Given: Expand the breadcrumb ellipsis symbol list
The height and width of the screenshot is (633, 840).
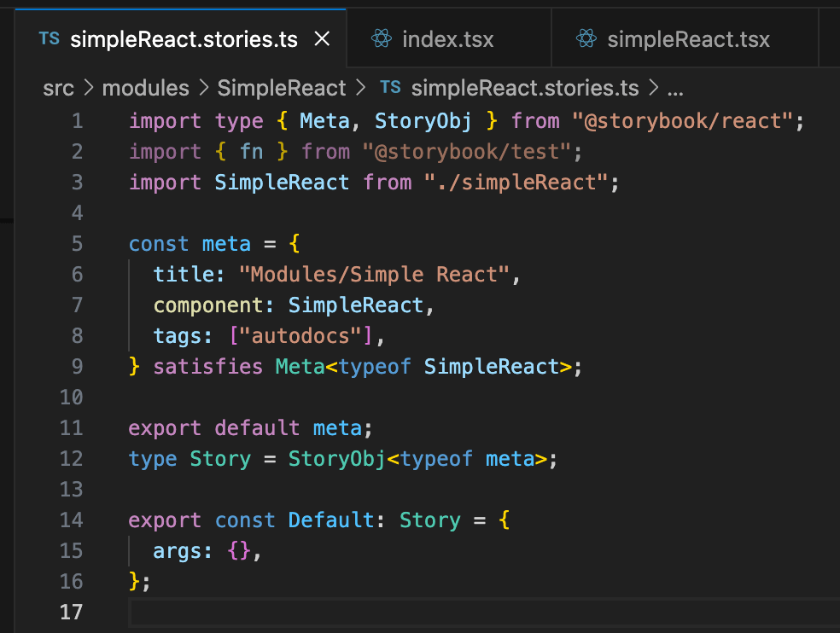Looking at the screenshot, I should click(x=674, y=88).
